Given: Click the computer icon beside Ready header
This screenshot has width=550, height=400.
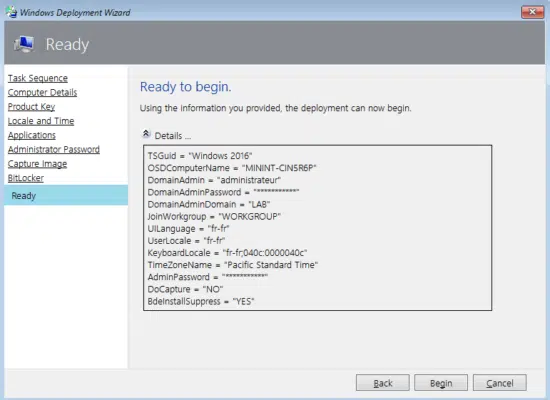Looking at the screenshot, I should 24,44.
